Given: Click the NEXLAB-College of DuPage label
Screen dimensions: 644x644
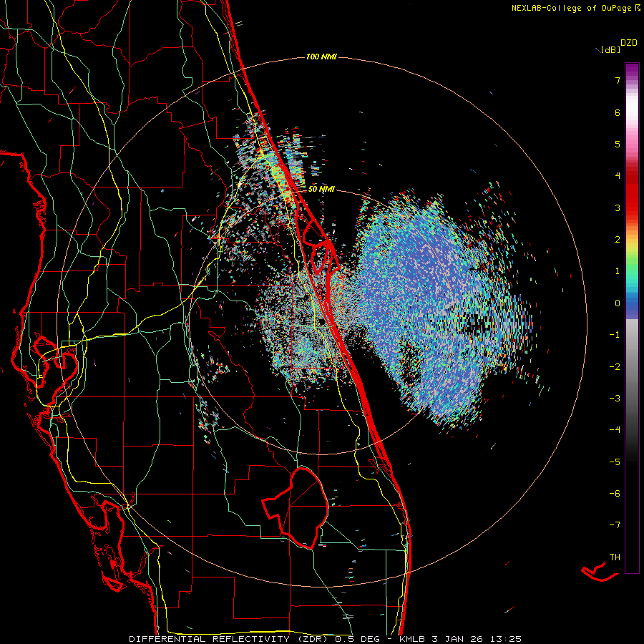Looking at the screenshot, I should (x=575, y=8).
